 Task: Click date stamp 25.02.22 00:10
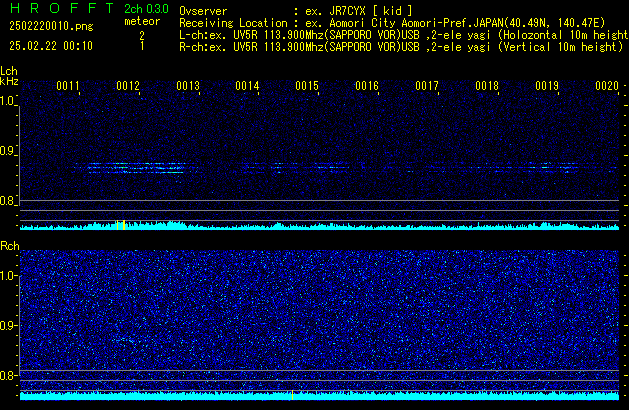pyautogui.click(x=51, y=46)
